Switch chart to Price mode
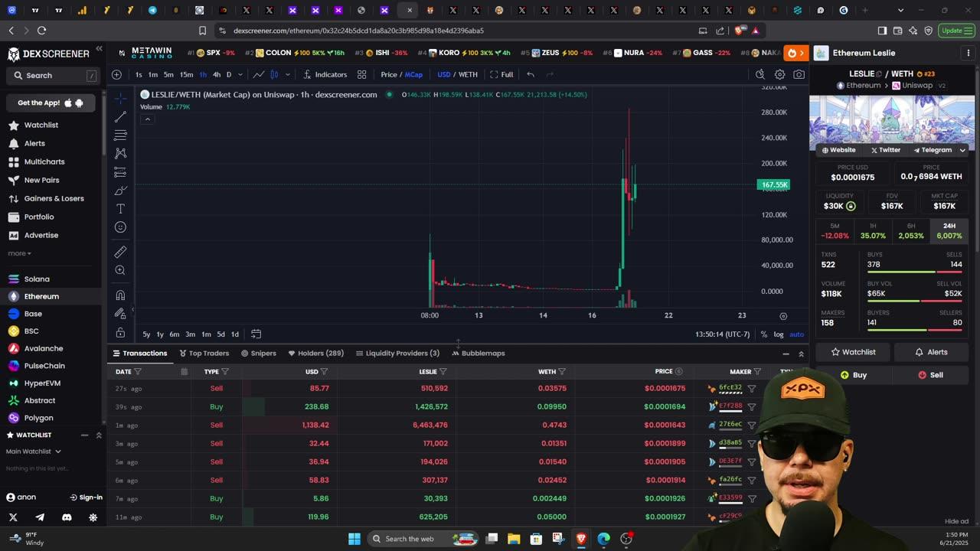The height and width of the screenshot is (551, 980). click(x=389, y=74)
